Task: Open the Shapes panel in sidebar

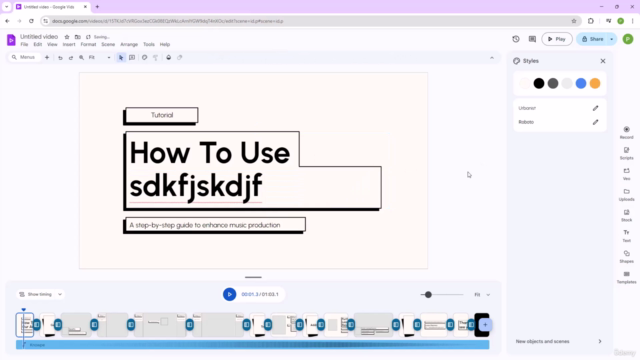Action: (x=627, y=257)
